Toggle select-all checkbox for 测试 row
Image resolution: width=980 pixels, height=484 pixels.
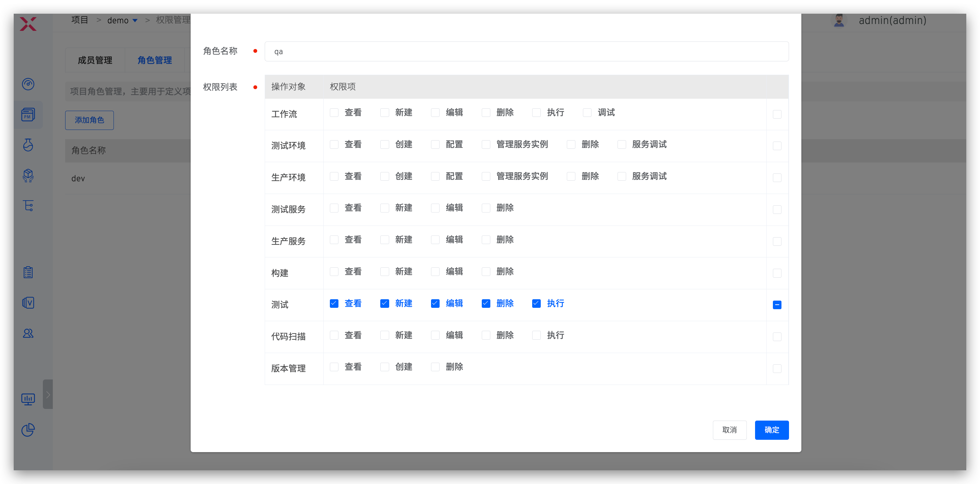click(777, 305)
